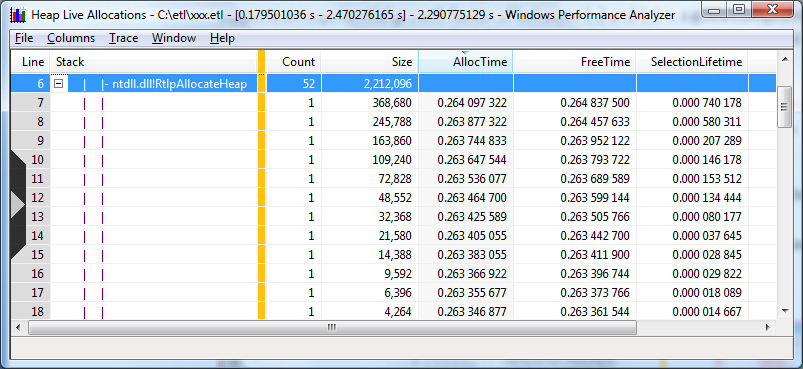This screenshot has width=803, height=369.
Task: Maximize the Windows Performance Analyzer window
Action: [x=738, y=9]
